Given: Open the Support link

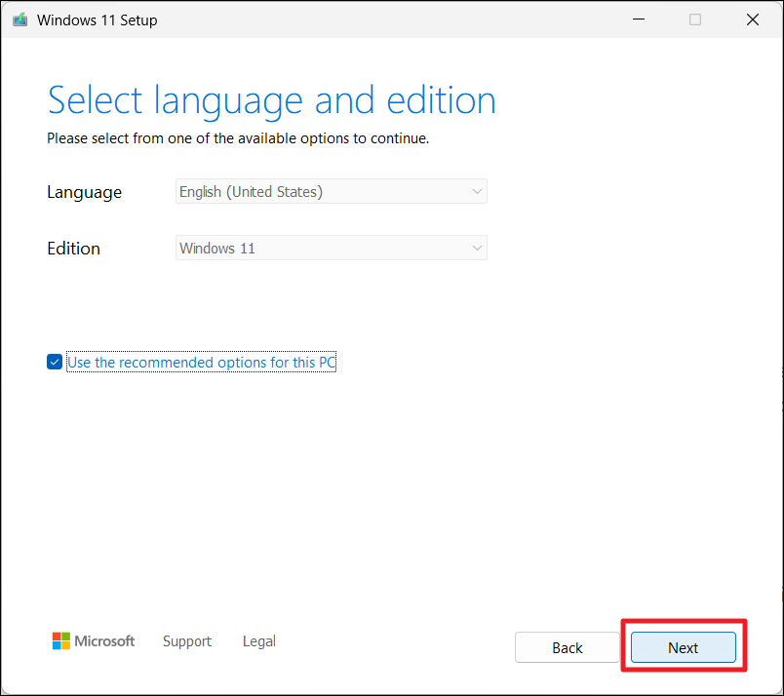Looking at the screenshot, I should [x=187, y=641].
